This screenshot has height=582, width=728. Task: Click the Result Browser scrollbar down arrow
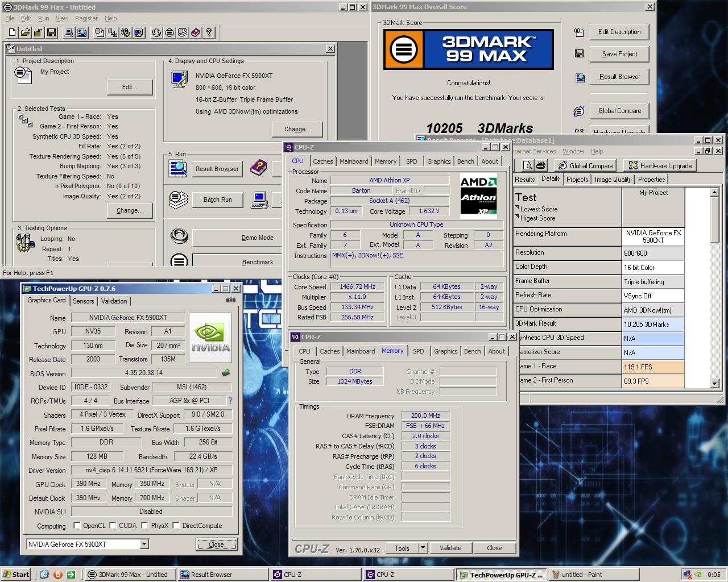click(715, 384)
